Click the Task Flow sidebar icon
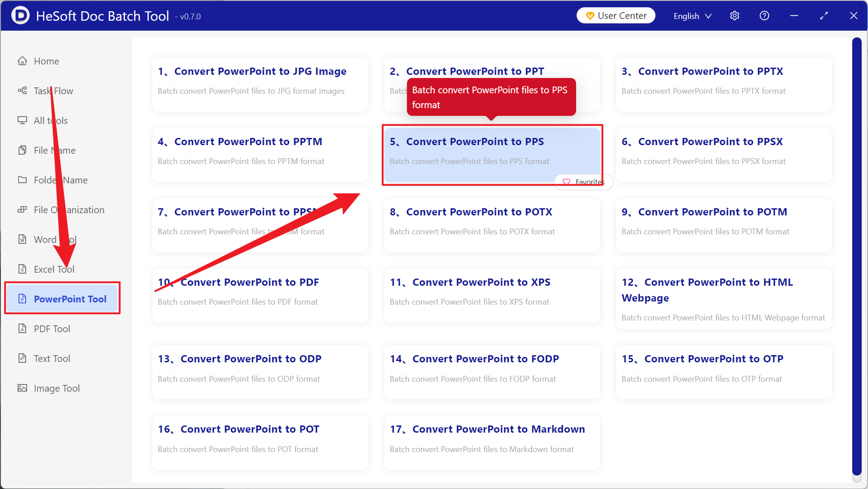The image size is (868, 489). coord(22,91)
